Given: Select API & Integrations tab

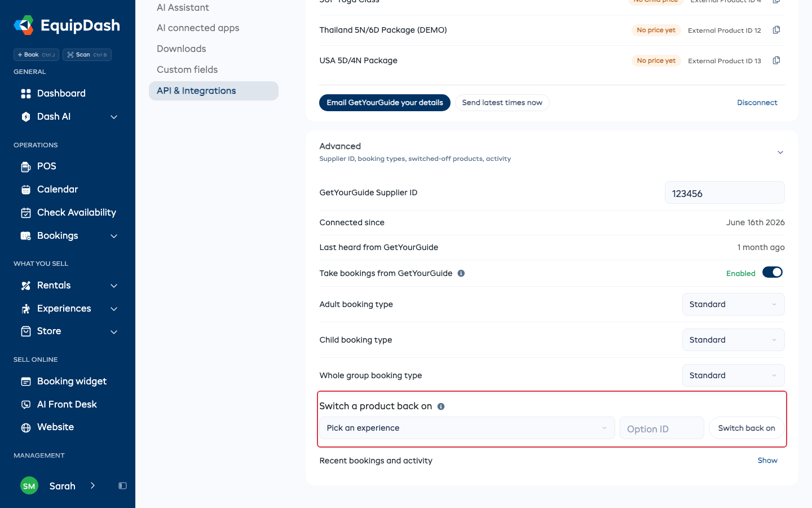Looking at the screenshot, I should point(214,91).
